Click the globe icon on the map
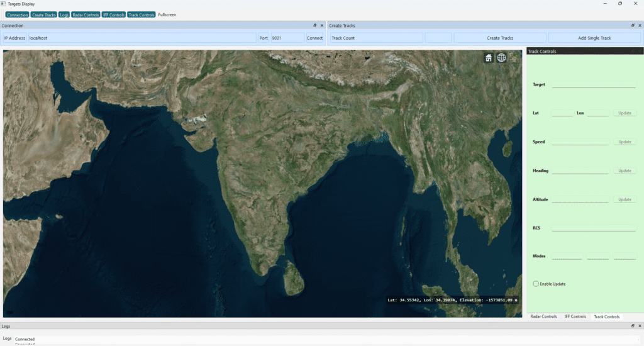 tap(501, 58)
